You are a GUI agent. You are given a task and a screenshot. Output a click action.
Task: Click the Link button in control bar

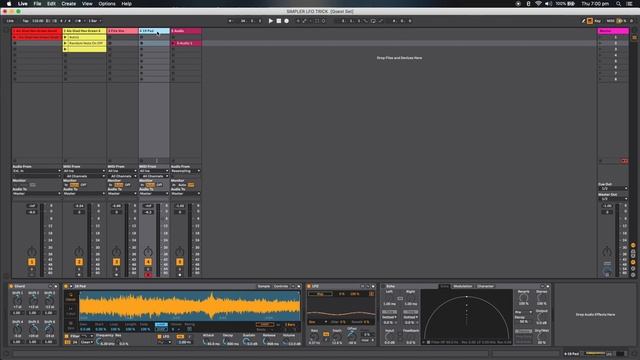10,21
